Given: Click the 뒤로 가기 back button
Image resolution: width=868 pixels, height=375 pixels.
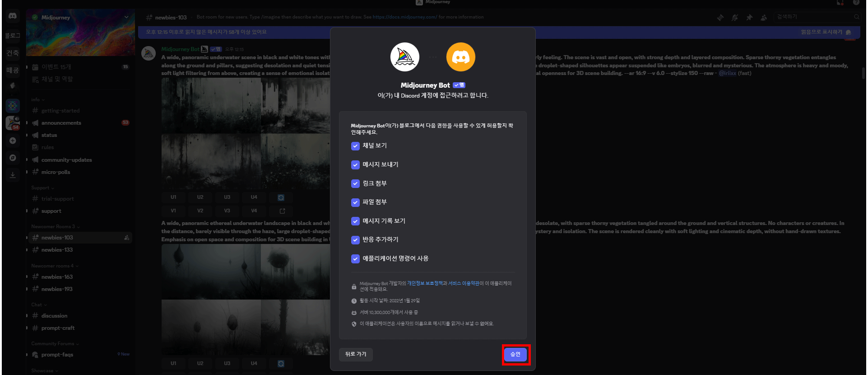Looking at the screenshot, I should (356, 354).
